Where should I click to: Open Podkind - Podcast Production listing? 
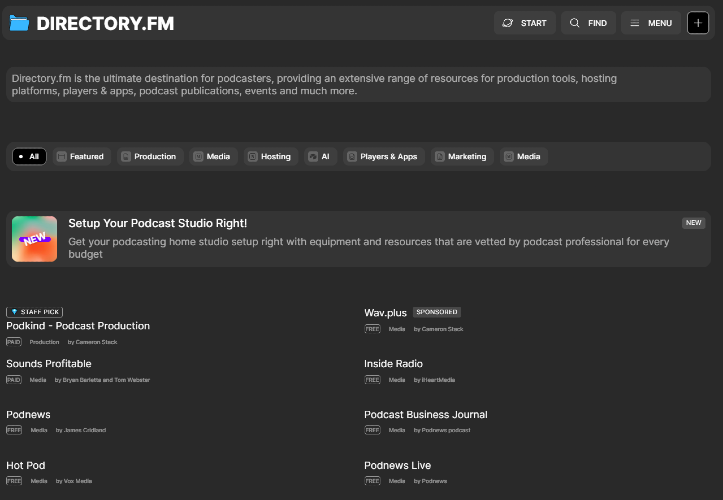click(x=78, y=326)
